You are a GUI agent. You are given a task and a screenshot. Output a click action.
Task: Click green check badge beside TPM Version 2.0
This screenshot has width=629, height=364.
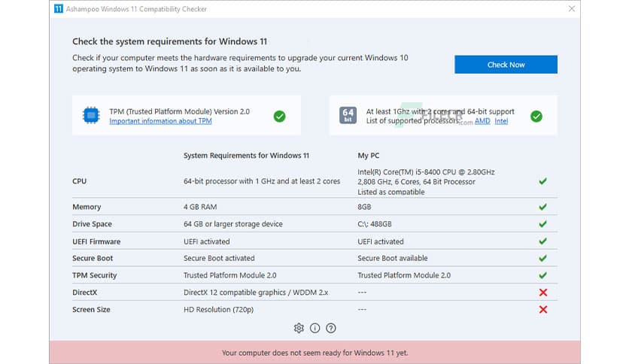tap(280, 117)
